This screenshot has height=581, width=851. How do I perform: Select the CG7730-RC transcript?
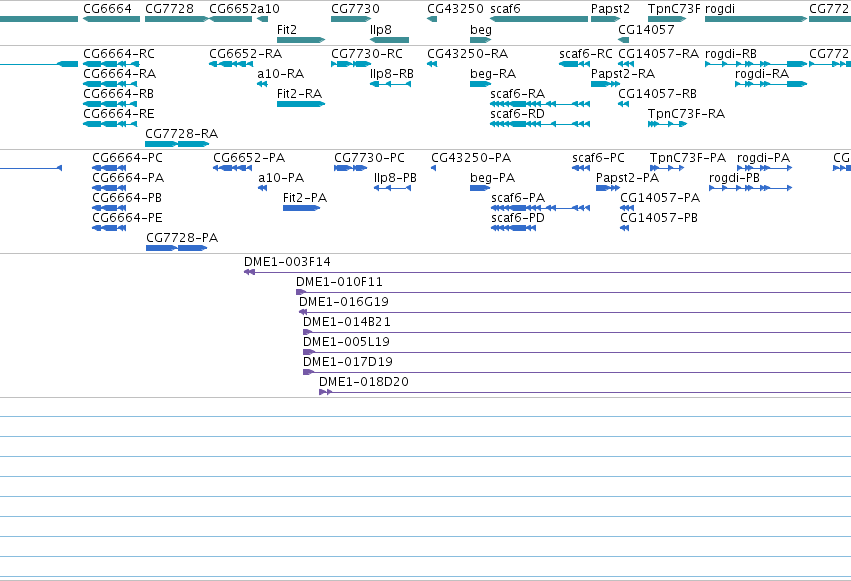click(351, 64)
